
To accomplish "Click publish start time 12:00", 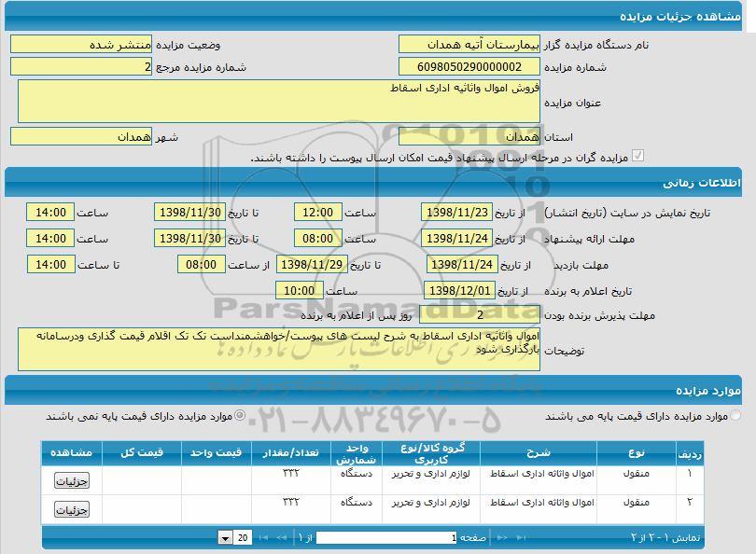I will click(x=317, y=212).
